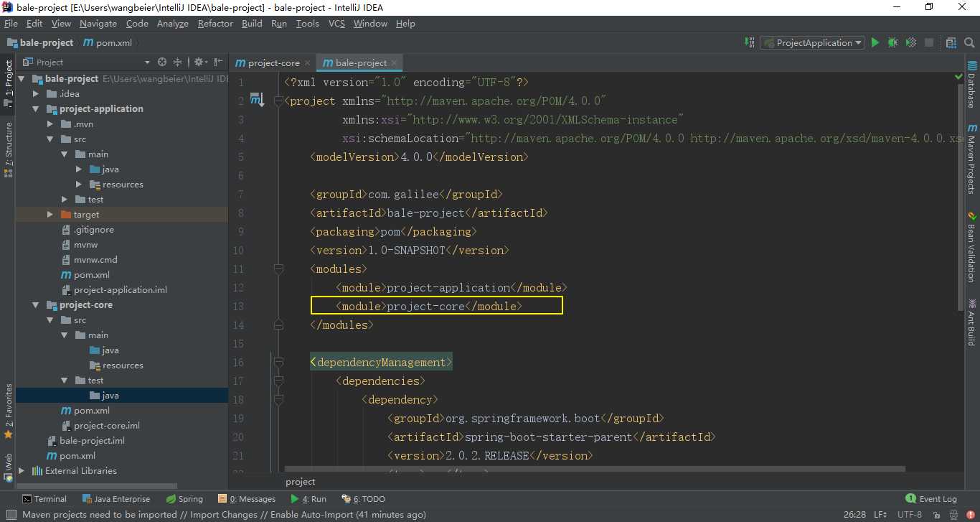This screenshot has height=522, width=980.
Task: Open the Spring tool window
Action: (184, 499)
